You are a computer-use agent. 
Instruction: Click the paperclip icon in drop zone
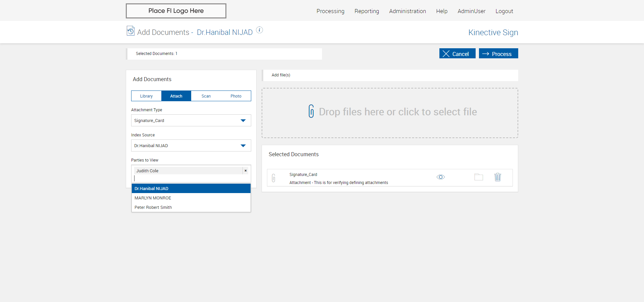311,111
